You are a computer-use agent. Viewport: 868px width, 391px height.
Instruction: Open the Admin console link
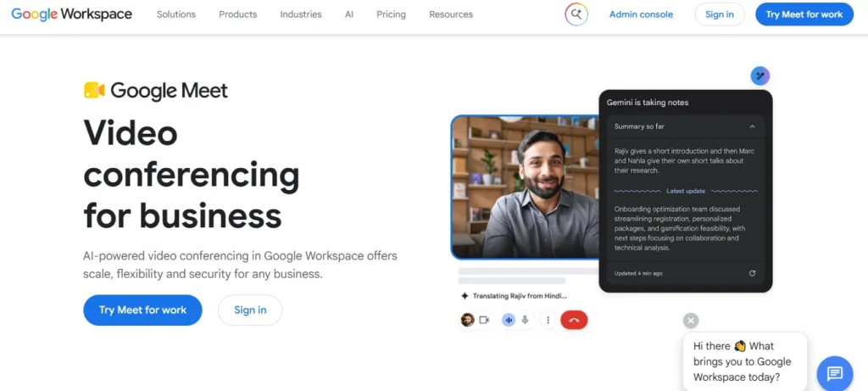(641, 14)
